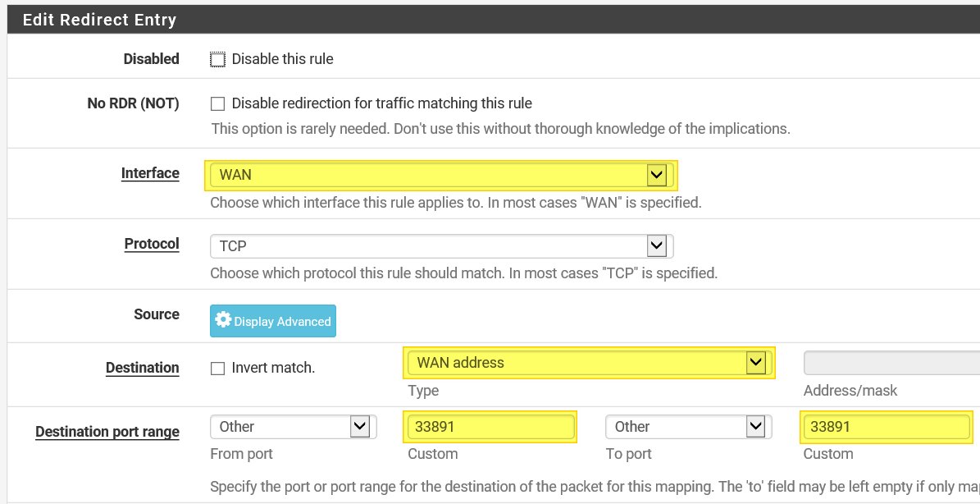Toggle the Invert match checkbox
Viewport: 980px width, 504px height.
pyautogui.click(x=218, y=369)
